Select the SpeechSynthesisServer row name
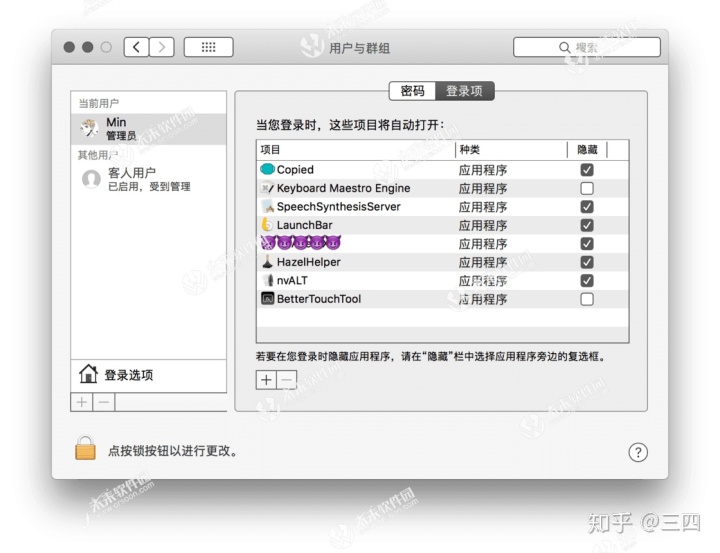This screenshot has height=553, width=720. (339, 207)
